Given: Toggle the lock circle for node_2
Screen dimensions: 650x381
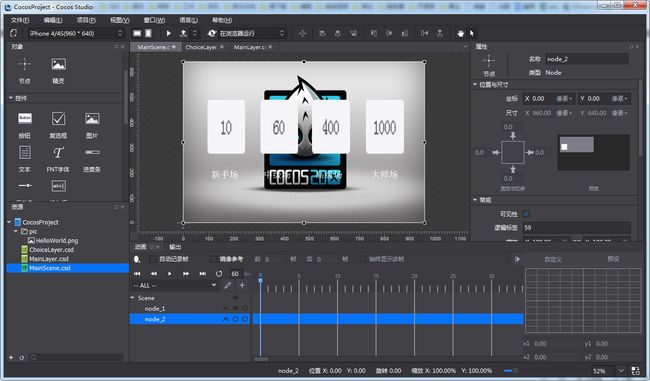Looking at the screenshot, I should point(245,319).
